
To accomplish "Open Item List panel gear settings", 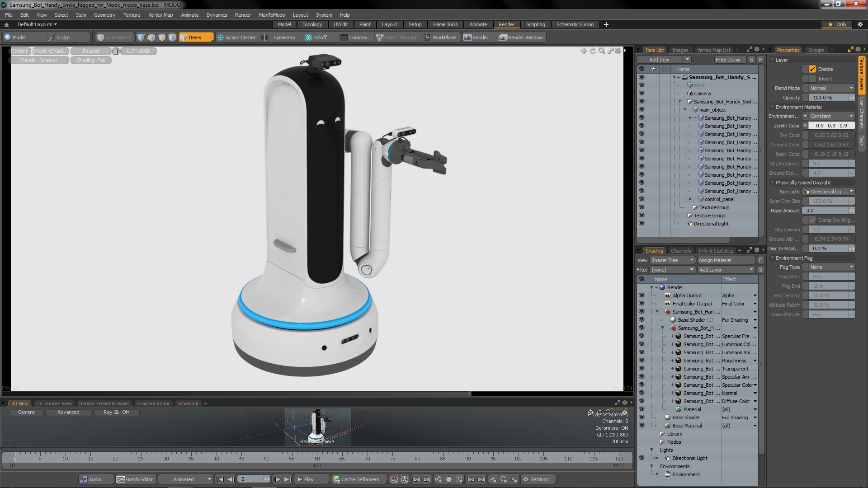I will click(x=757, y=49).
